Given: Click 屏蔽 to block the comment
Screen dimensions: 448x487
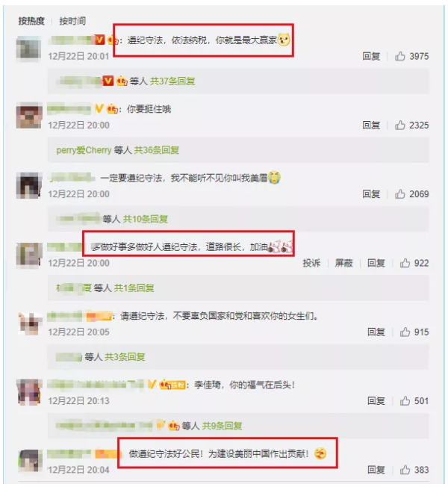Looking at the screenshot, I should coord(343,263).
